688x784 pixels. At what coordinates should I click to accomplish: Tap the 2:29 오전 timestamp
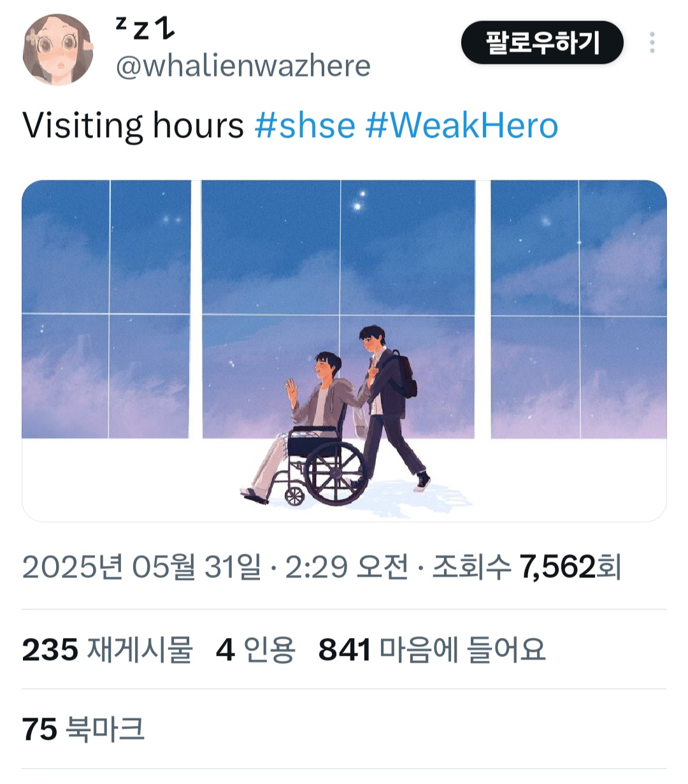(x=347, y=567)
